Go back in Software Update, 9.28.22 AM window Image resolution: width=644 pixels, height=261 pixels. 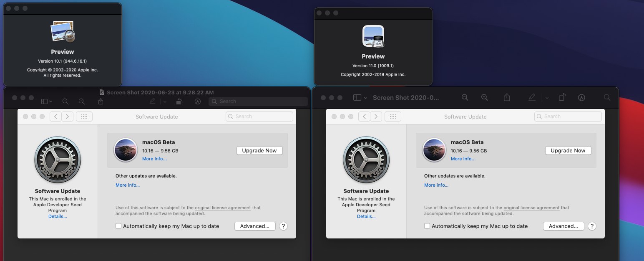[56, 117]
